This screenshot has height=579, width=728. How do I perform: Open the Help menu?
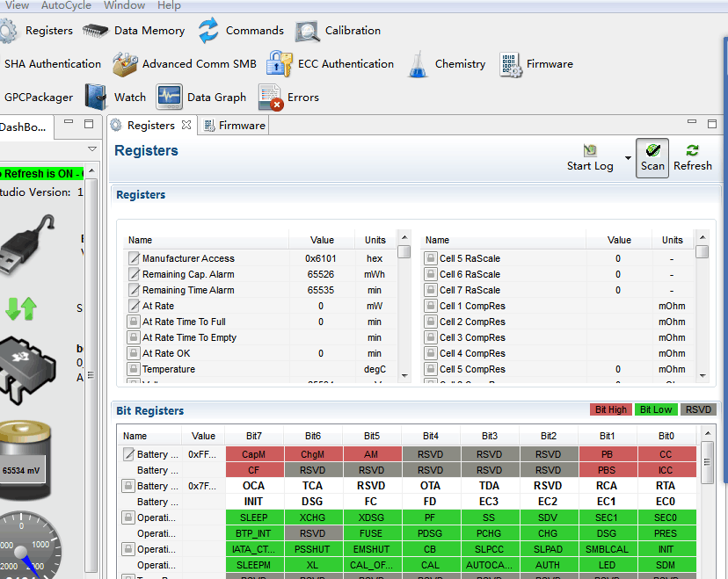169,5
